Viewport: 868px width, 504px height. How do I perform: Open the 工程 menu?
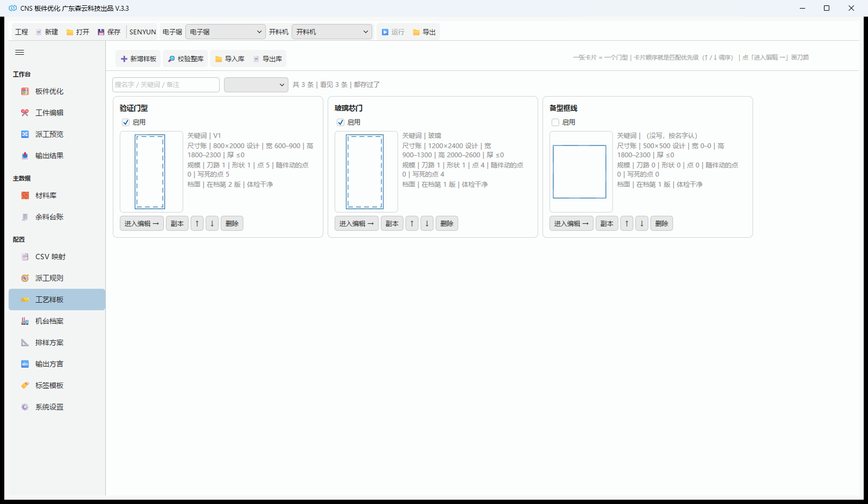tap(21, 32)
